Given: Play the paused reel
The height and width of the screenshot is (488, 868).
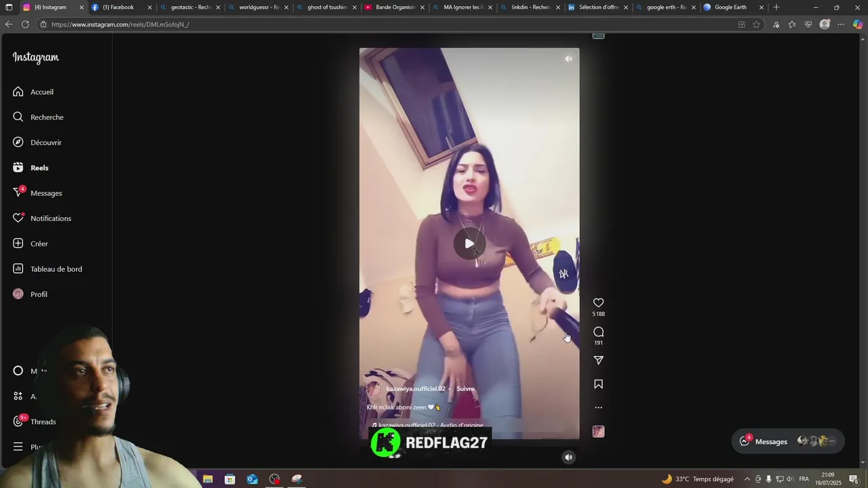Looking at the screenshot, I should (x=469, y=243).
